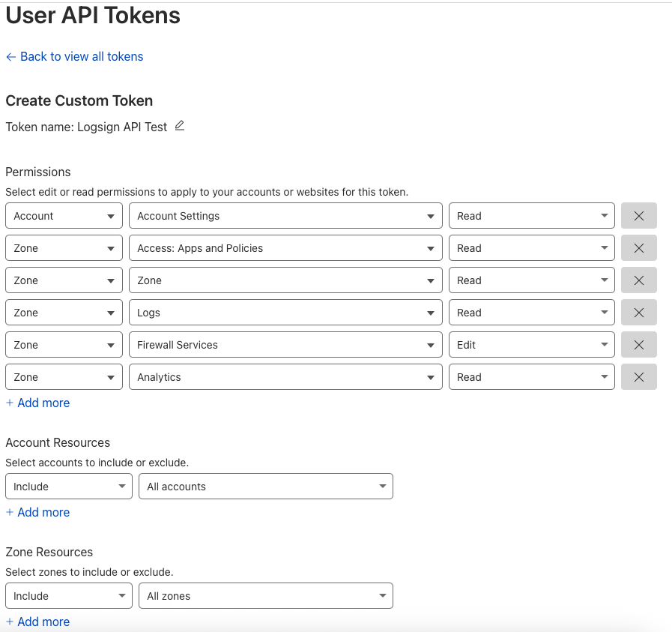Image resolution: width=672 pixels, height=632 pixels.
Task: Remove the Access: Apps and Policies row
Action: pyautogui.click(x=638, y=248)
